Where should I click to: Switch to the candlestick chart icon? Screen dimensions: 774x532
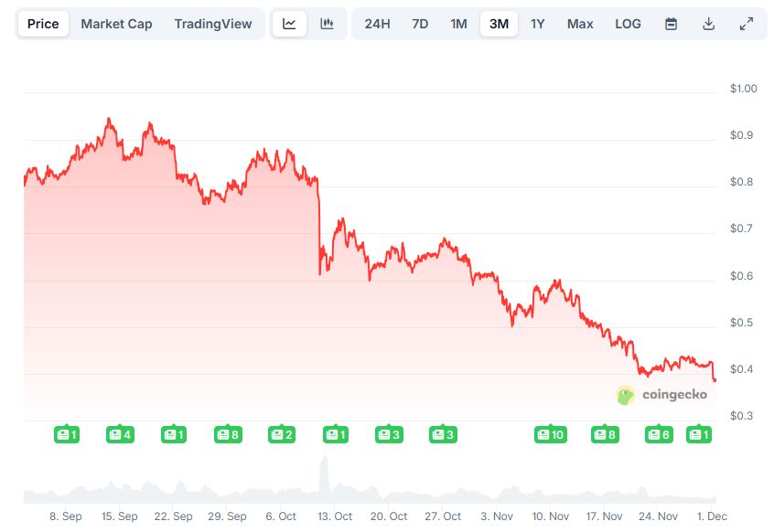[x=327, y=23]
